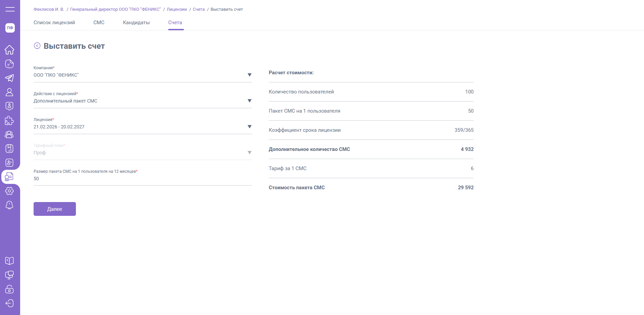Viewport: 644px width, 315px height.
Task: Expand the Лицензия date range dropdown
Action: (249, 127)
